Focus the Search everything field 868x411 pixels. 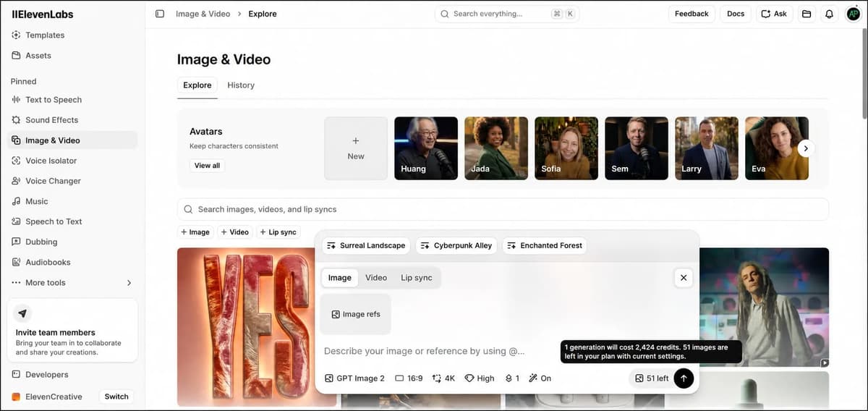pos(507,14)
